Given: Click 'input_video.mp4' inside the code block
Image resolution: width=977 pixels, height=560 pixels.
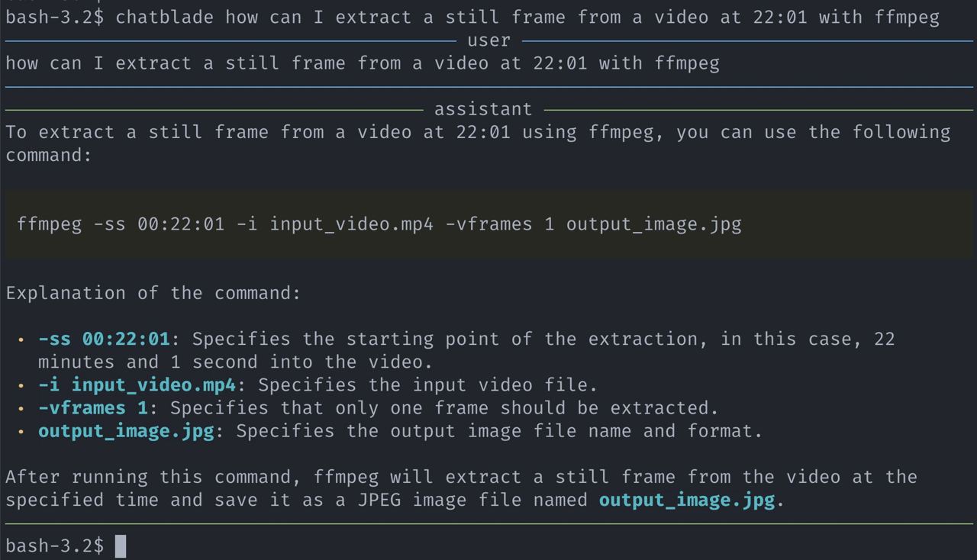Looking at the screenshot, I should click(352, 224).
